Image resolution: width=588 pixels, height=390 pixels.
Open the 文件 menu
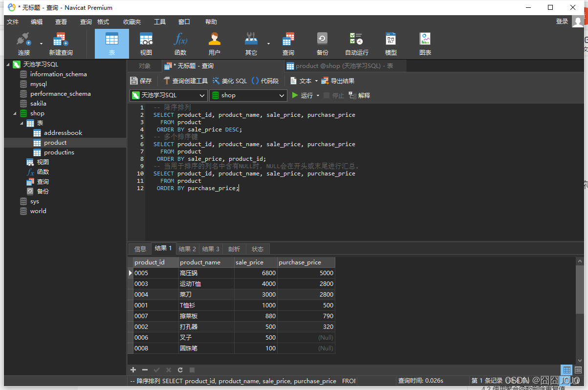(13, 22)
